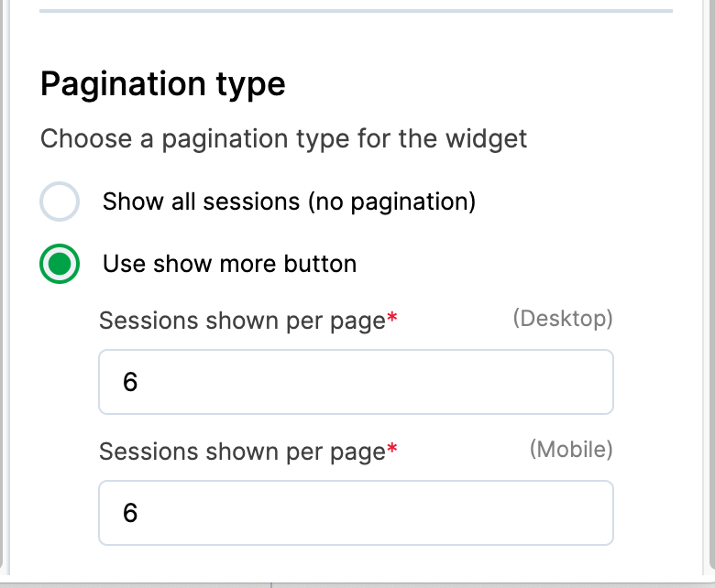Select the "Use show more button" radio

(60, 265)
